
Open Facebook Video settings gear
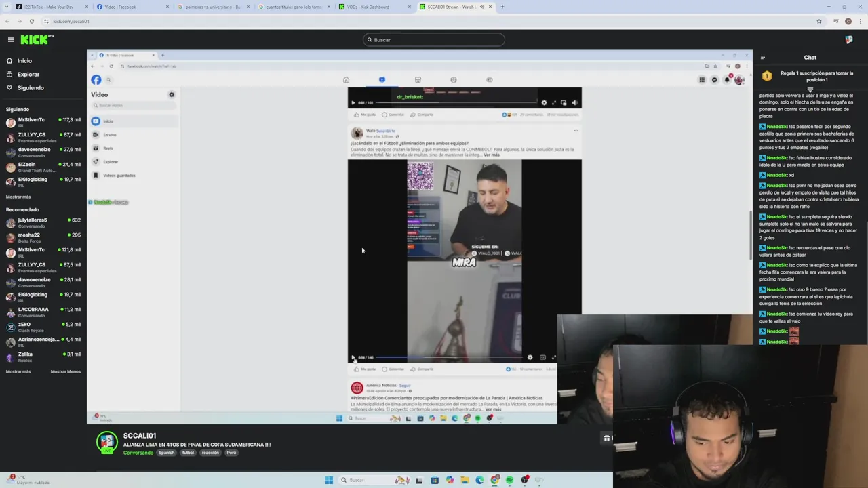[172, 95]
